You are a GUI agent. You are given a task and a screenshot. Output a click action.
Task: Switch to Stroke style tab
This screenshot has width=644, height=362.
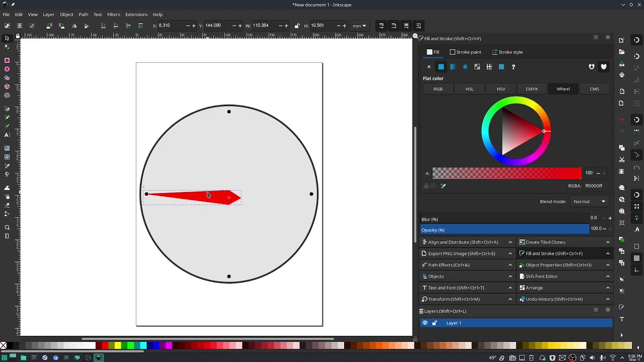[507, 52]
